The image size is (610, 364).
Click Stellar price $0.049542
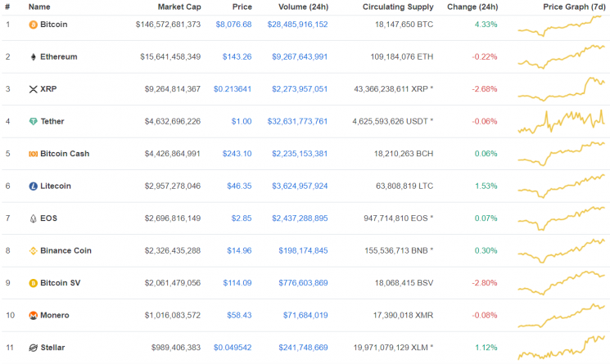[x=233, y=348]
